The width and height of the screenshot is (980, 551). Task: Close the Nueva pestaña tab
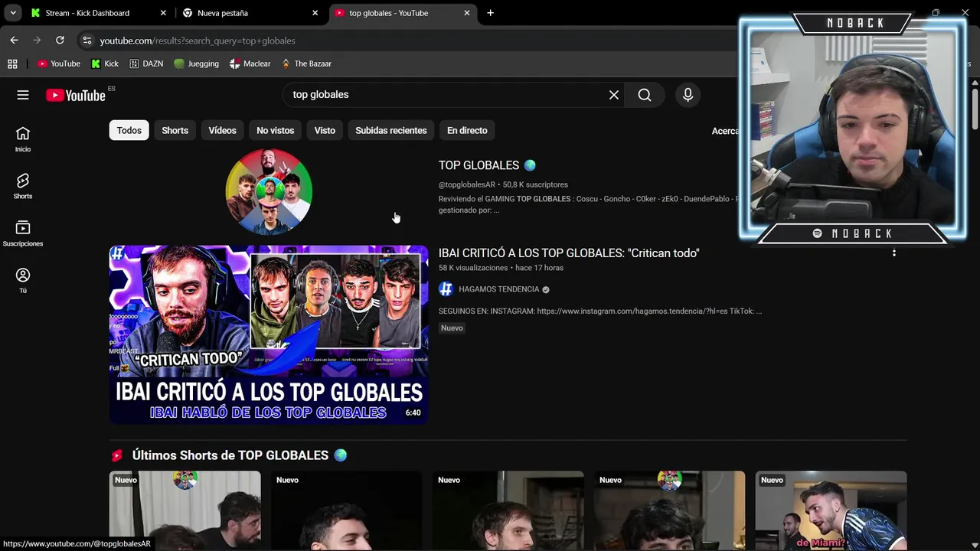(315, 13)
